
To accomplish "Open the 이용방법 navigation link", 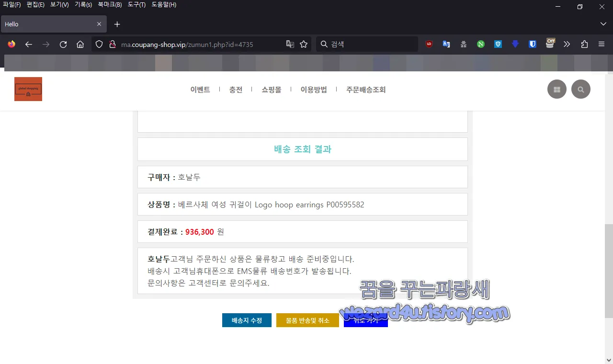I will pyautogui.click(x=314, y=90).
